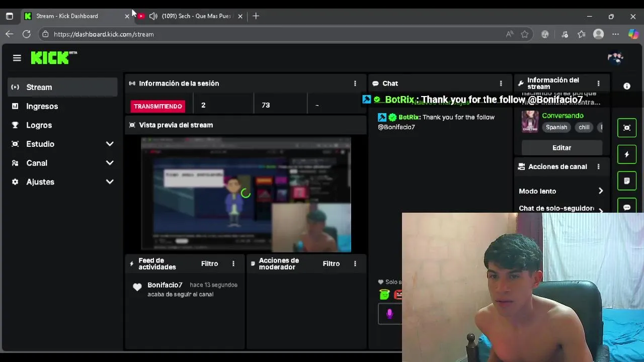Go back with the browser arrow
644x362 pixels.
click(x=10, y=34)
